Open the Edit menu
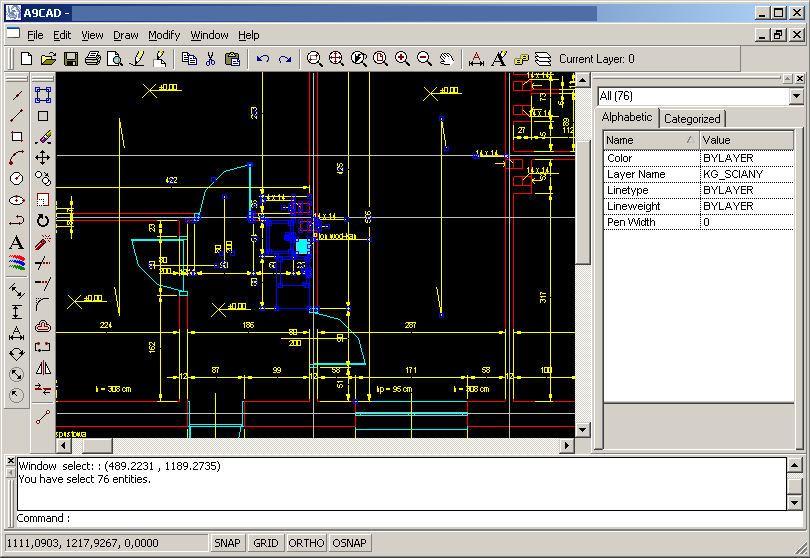 (x=62, y=35)
